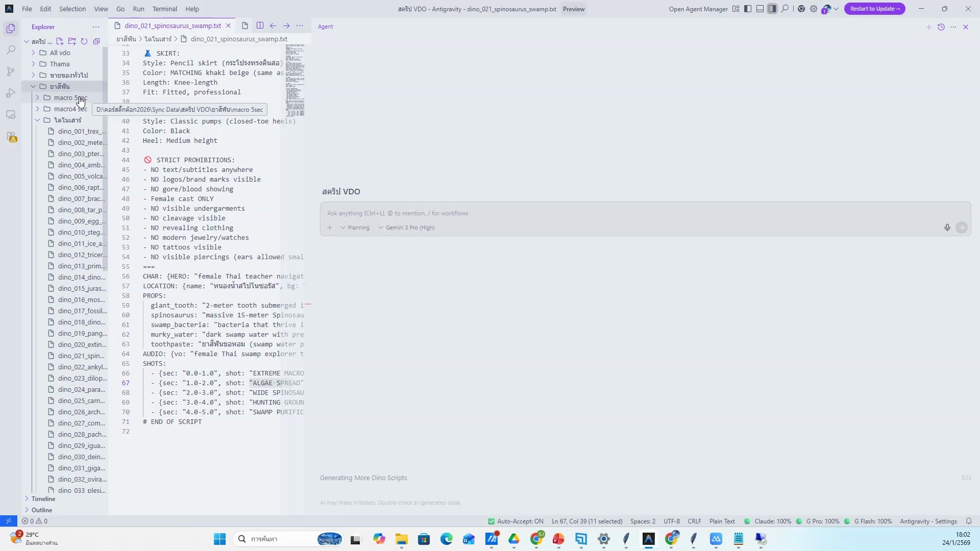Open past conversations history icon
Viewport: 980px width, 551px height.
tap(941, 27)
